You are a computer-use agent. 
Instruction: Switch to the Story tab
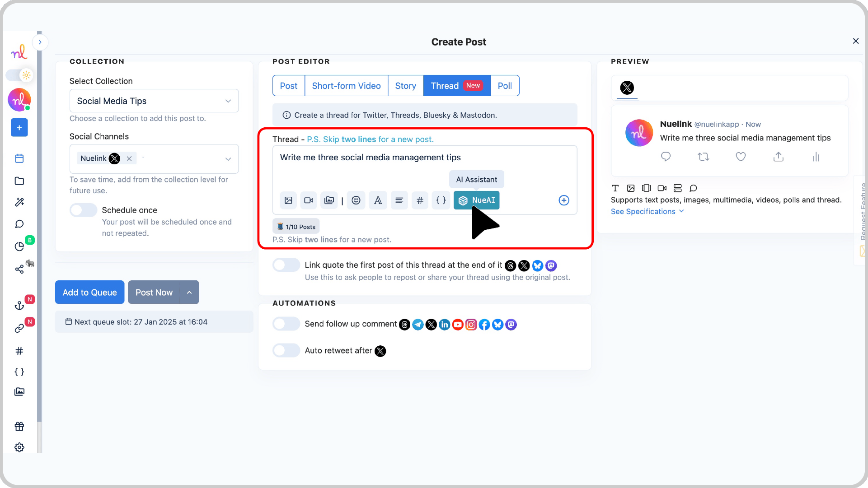pos(405,85)
